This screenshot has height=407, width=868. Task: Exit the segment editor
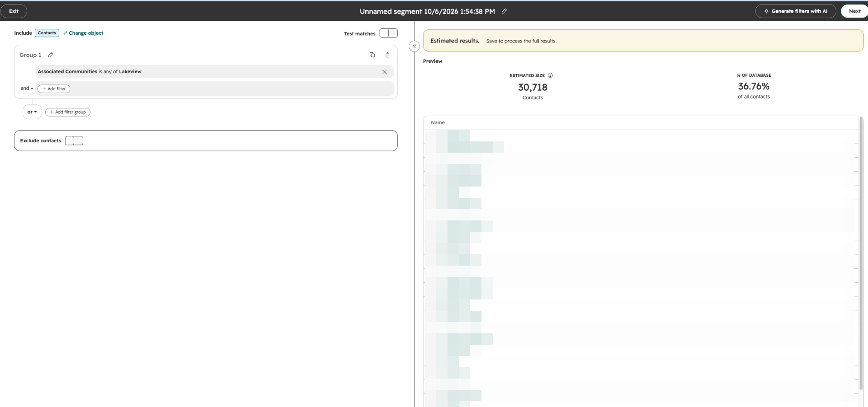(14, 11)
